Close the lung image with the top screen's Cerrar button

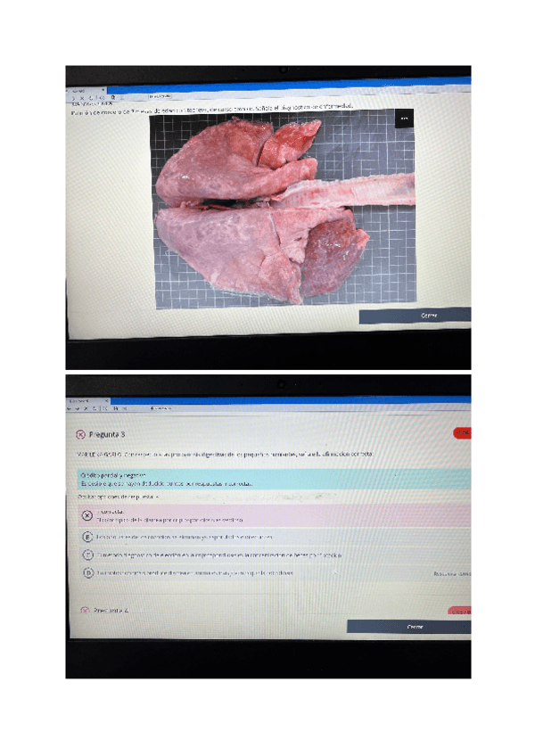tap(415, 316)
